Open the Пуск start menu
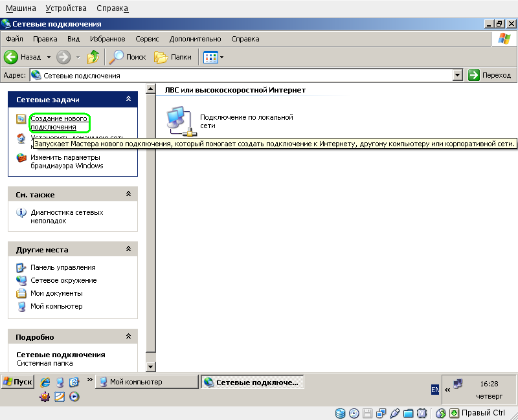 18,382
